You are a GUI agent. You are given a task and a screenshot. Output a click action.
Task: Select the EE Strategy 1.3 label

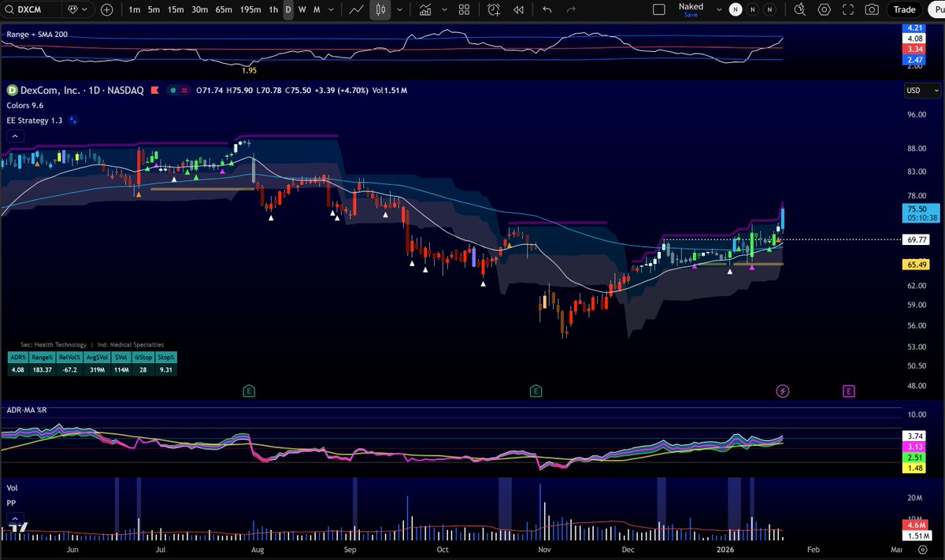35,121
